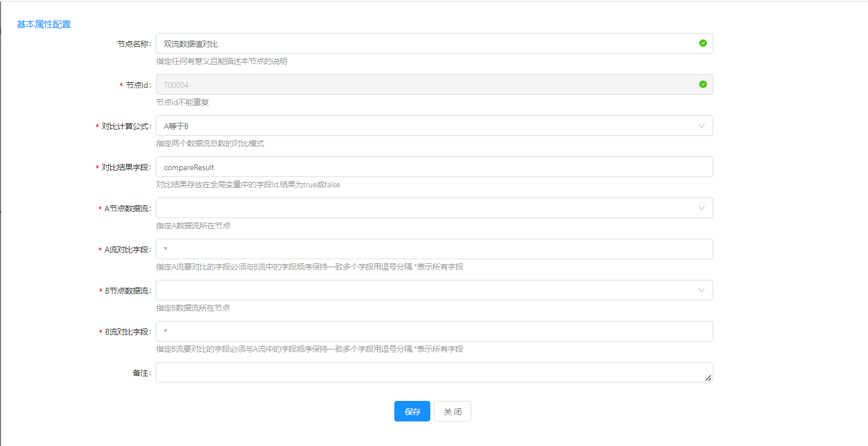This screenshot has width=868, height=446.
Task: Open the B节点数据流 dropdown arrow
Action: (x=701, y=290)
